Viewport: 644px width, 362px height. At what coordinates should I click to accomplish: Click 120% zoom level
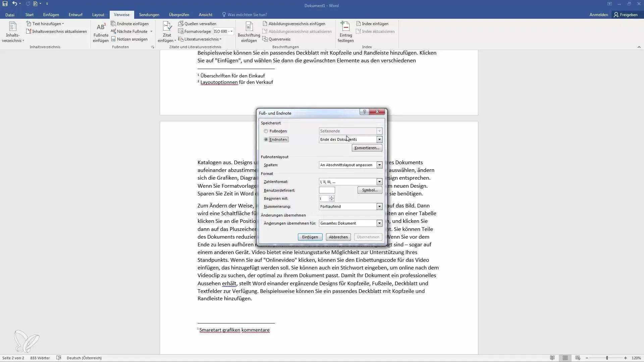point(636,358)
